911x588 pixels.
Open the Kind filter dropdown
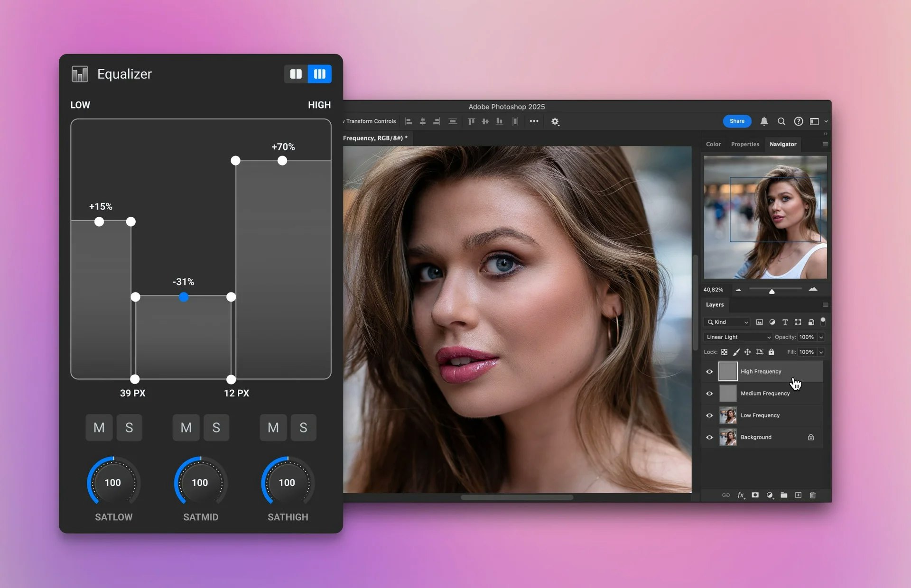click(726, 322)
